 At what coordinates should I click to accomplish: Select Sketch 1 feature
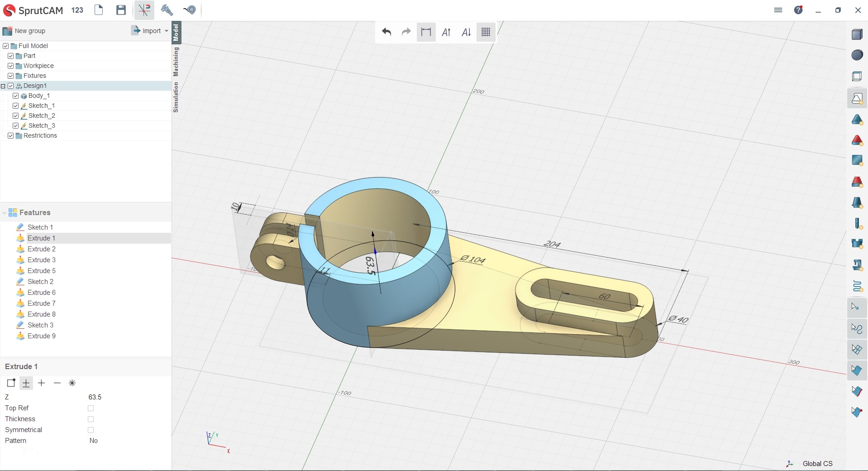(40, 227)
